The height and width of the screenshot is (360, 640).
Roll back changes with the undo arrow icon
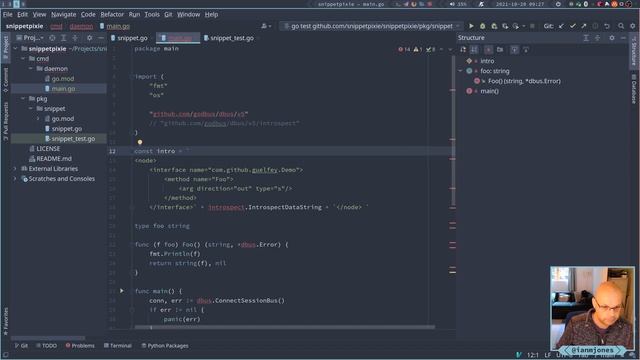pos(607,26)
